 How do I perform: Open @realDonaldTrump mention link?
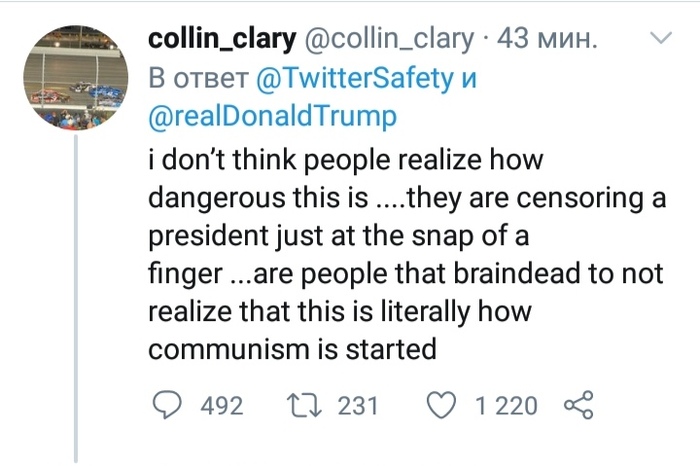click(x=272, y=116)
